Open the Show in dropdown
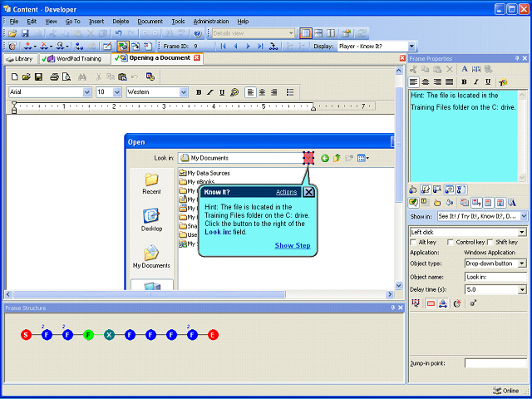The height and width of the screenshot is (399, 532). (524, 216)
